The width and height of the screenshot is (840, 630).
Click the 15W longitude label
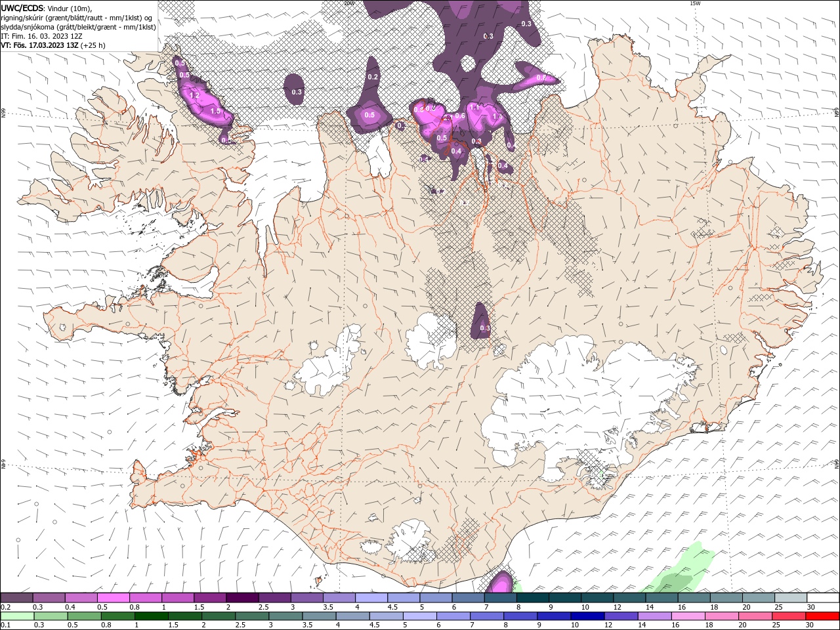[x=695, y=3]
